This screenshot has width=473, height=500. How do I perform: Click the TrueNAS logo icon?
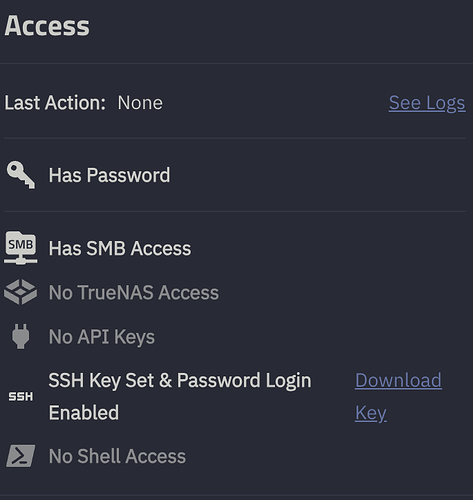click(x=21, y=292)
